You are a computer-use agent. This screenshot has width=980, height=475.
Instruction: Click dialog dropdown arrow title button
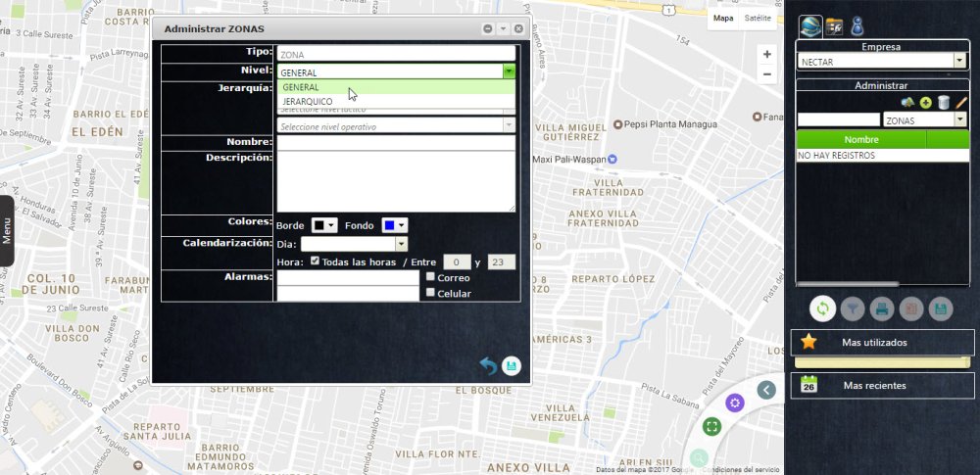(x=503, y=28)
